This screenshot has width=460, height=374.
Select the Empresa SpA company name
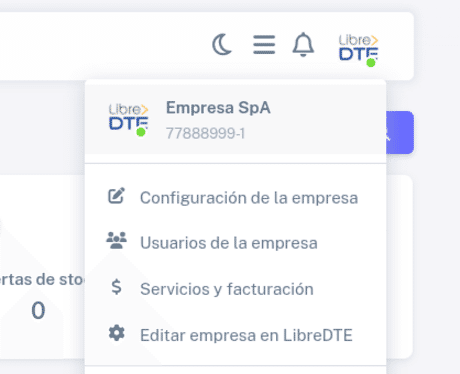[x=218, y=108]
